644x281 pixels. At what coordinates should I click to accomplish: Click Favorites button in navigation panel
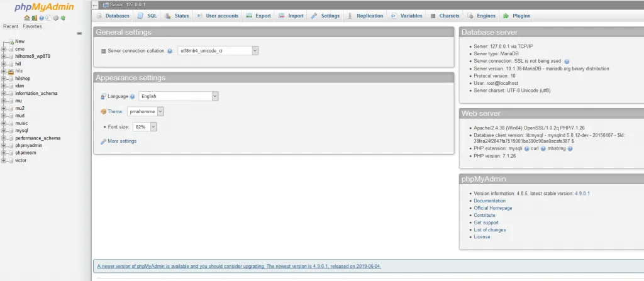[x=33, y=26]
